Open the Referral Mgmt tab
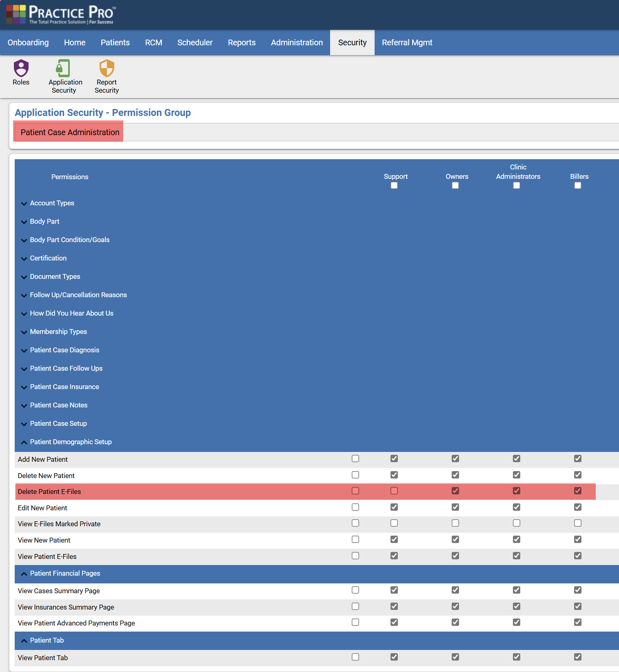 pos(407,42)
